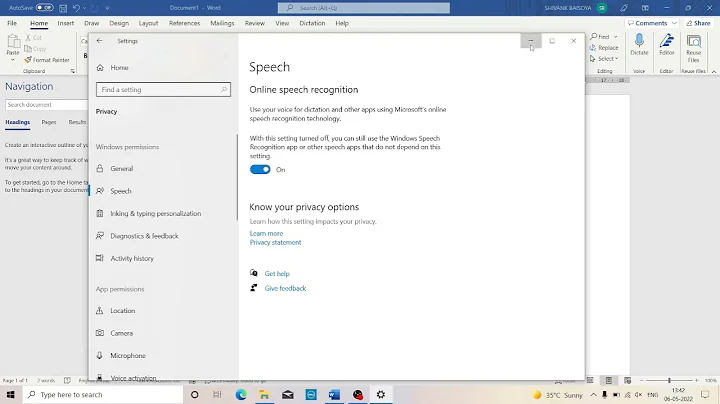Screen dimensions: 720x404
Task: Toggle Online speech recognition switch off
Action: click(x=260, y=169)
